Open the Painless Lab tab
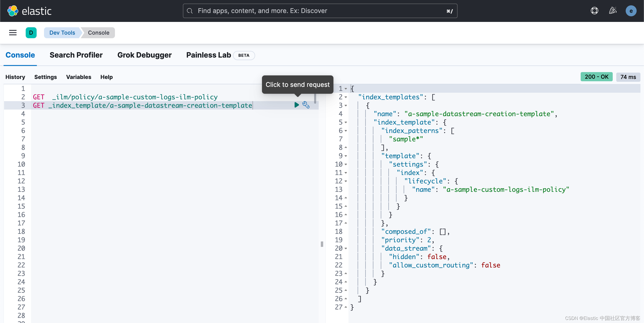Screen dimensions: 644x323 click(209, 55)
